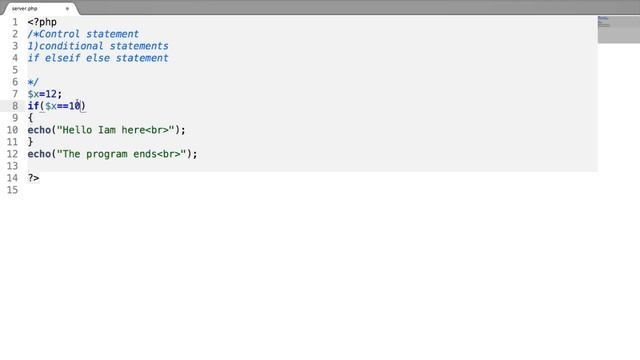Click the '/*Control statement' comment line
The width and height of the screenshot is (640, 360).
click(x=83, y=34)
